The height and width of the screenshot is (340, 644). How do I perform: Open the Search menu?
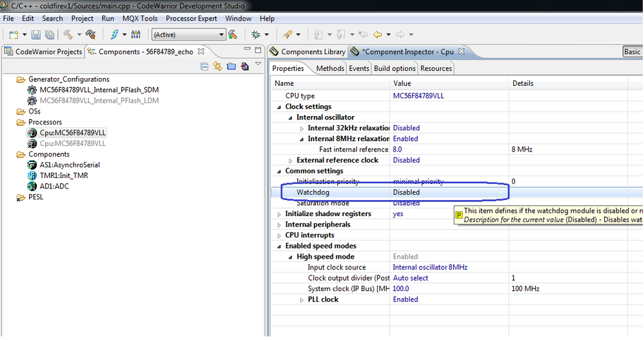click(52, 19)
